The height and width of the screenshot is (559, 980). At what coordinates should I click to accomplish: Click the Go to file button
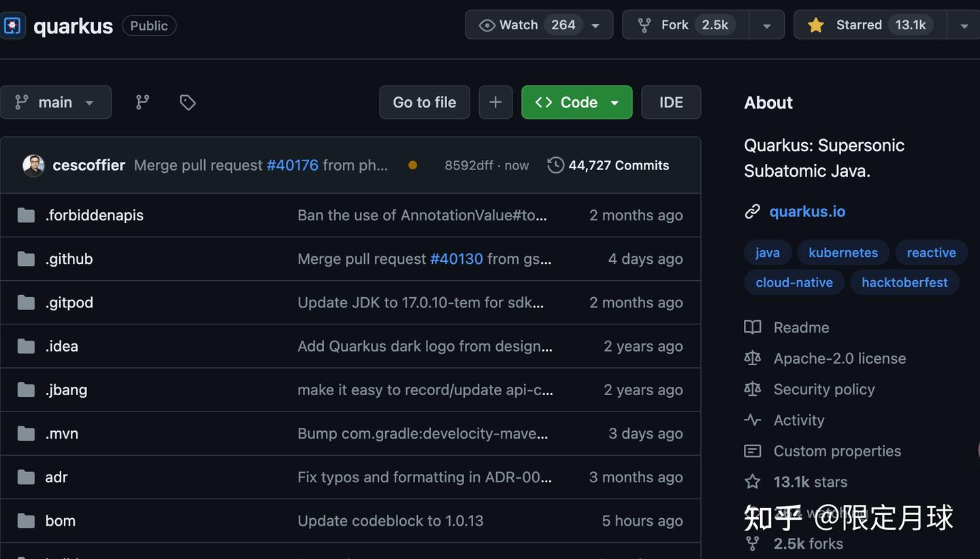[x=425, y=102]
